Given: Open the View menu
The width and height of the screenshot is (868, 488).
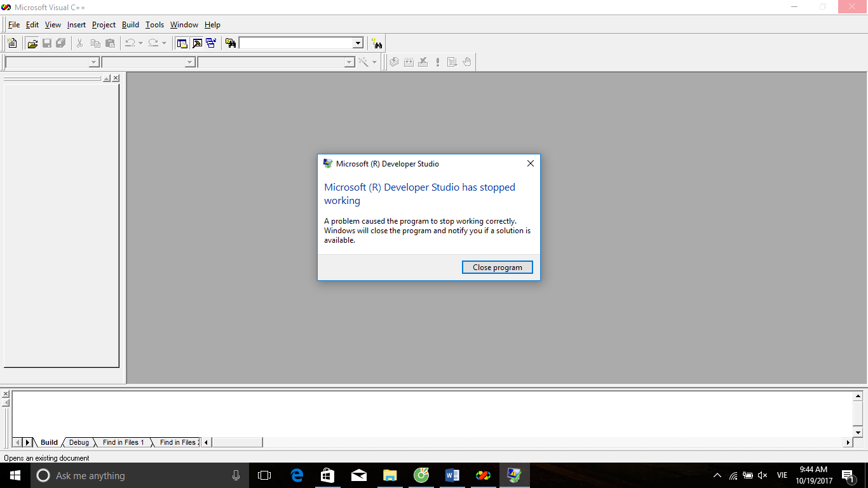Looking at the screenshot, I should [53, 25].
